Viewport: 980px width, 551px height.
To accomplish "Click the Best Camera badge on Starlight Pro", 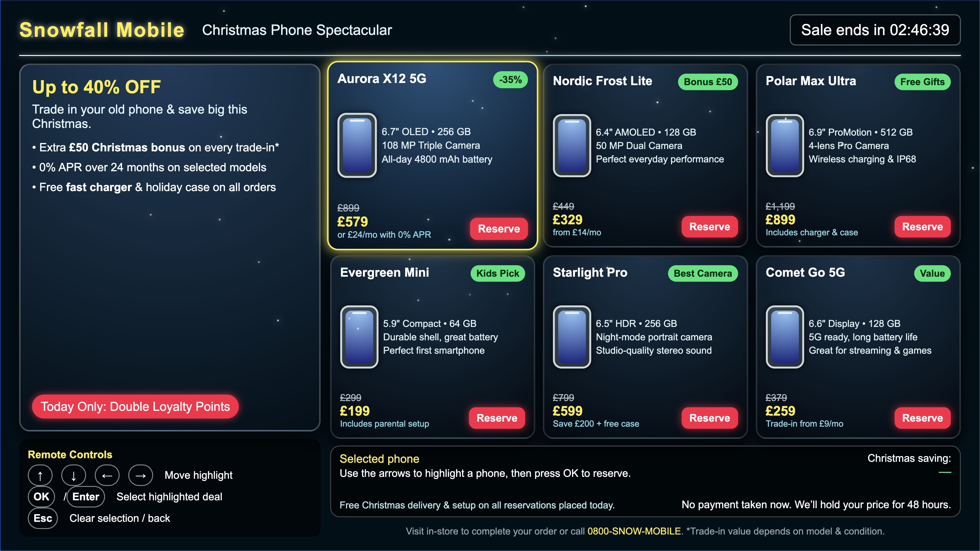I will click(703, 273).
